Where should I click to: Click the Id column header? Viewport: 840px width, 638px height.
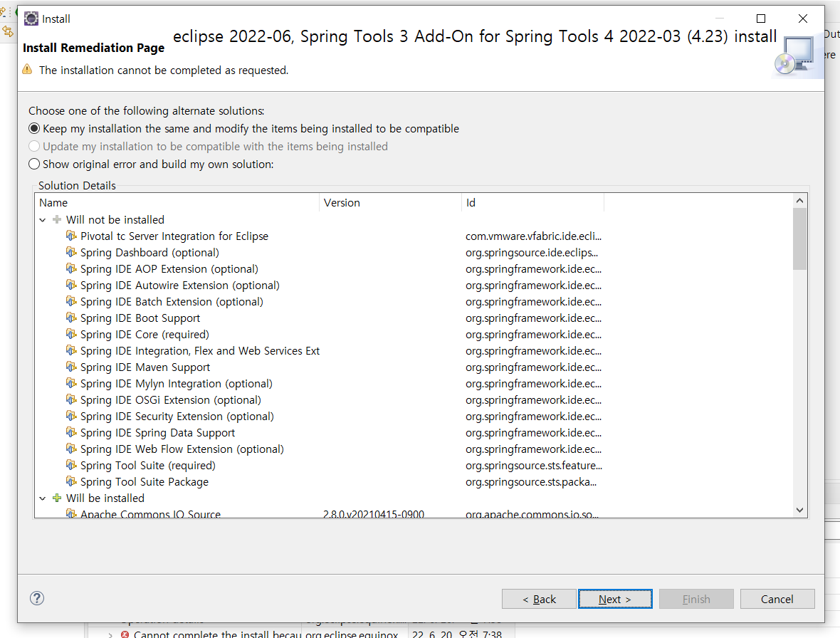pos(533,203)
